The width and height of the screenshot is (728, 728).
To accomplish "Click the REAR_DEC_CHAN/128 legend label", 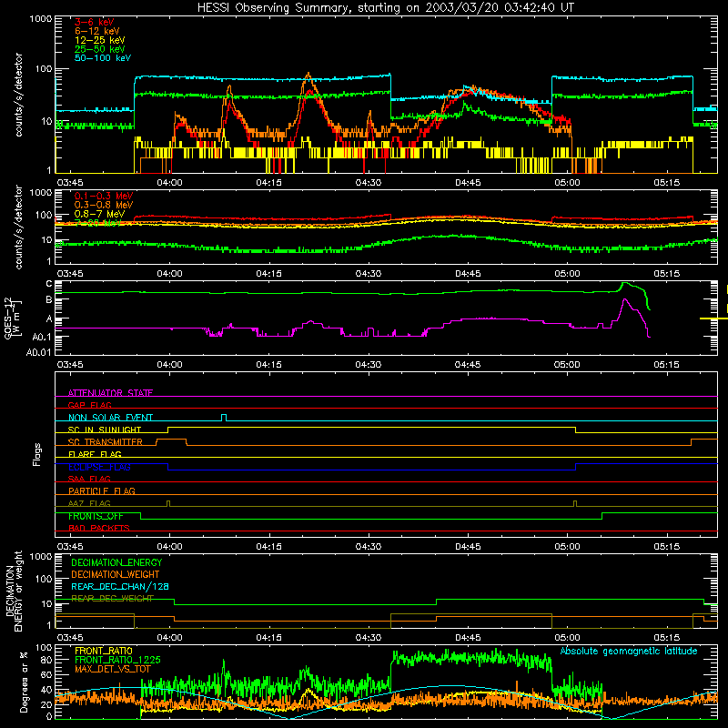I will [x=120, y=586].
